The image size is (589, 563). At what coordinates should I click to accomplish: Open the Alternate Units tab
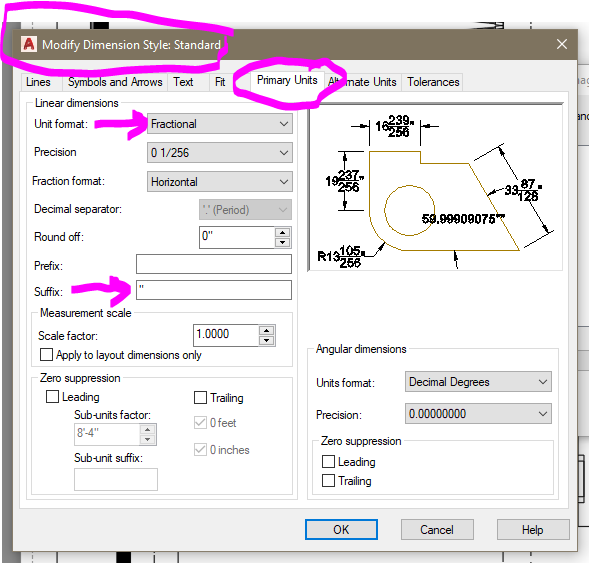coord(362,82)
